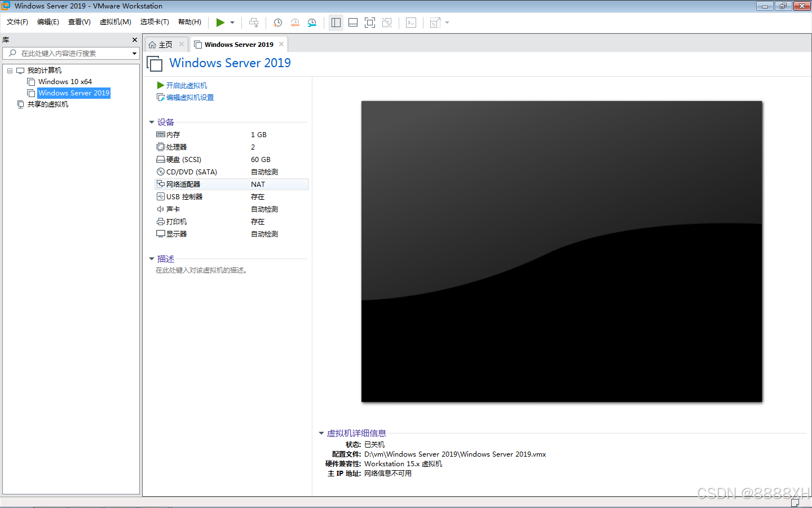The width and height of the screenshot is (812, 508).
Task: Close the library (库) panel
Action: [135, 40]
